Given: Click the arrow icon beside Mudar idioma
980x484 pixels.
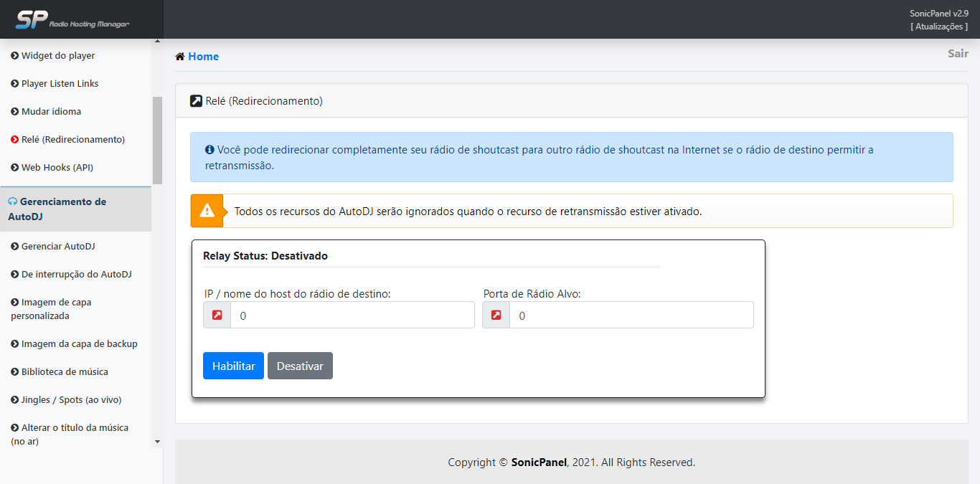Looking at the screenshot, I should pos(15,112).
